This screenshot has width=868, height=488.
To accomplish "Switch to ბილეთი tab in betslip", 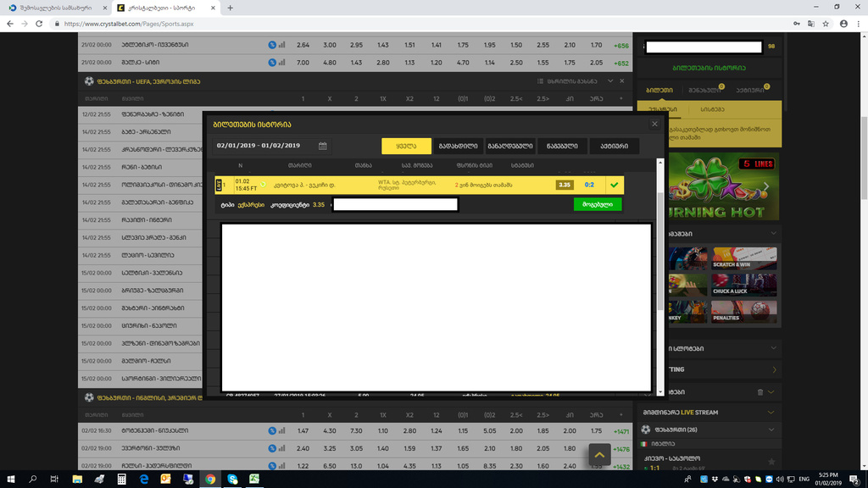I will pos(659,90).
